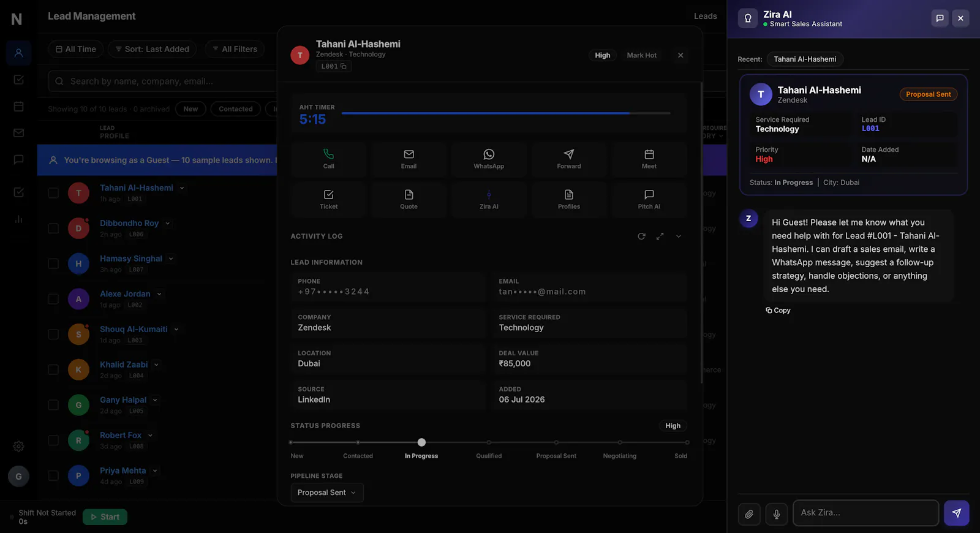Viewport: 980px width, 533px height.
Task: Open settings gear in sidebar
Action: click(x=18, y=447)
